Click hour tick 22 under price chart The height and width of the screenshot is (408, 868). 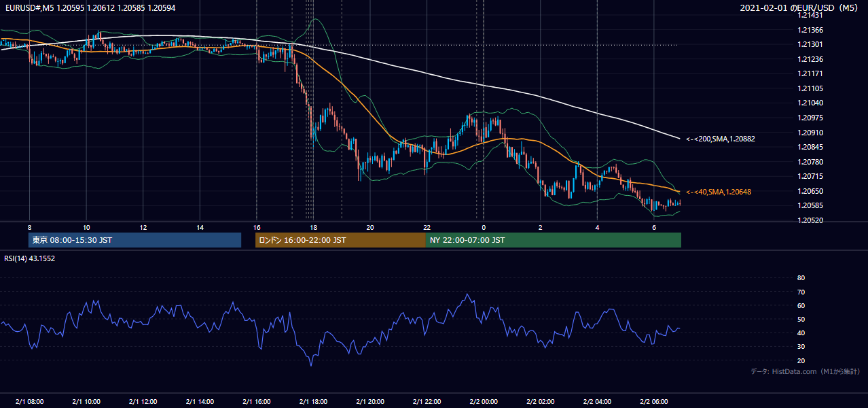pos(427,227)
